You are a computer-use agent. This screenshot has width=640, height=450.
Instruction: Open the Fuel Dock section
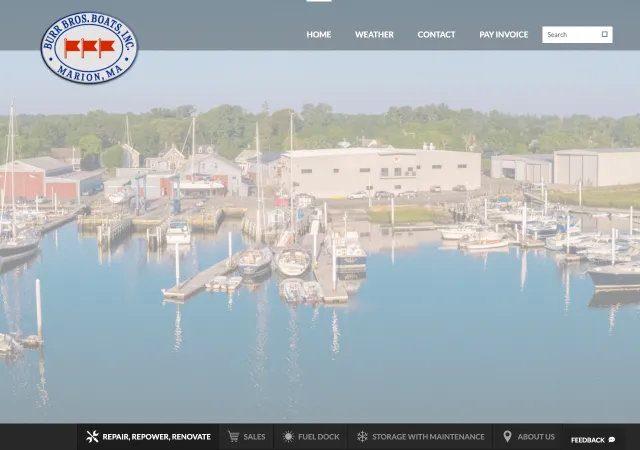(311, 437)
